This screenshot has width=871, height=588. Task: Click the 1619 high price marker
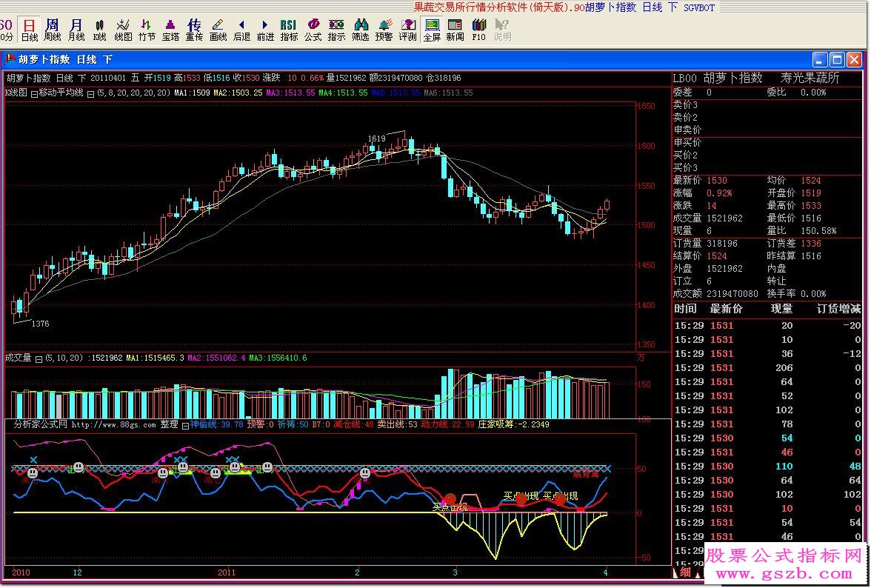pyautogui.click(x=376, y=138)
